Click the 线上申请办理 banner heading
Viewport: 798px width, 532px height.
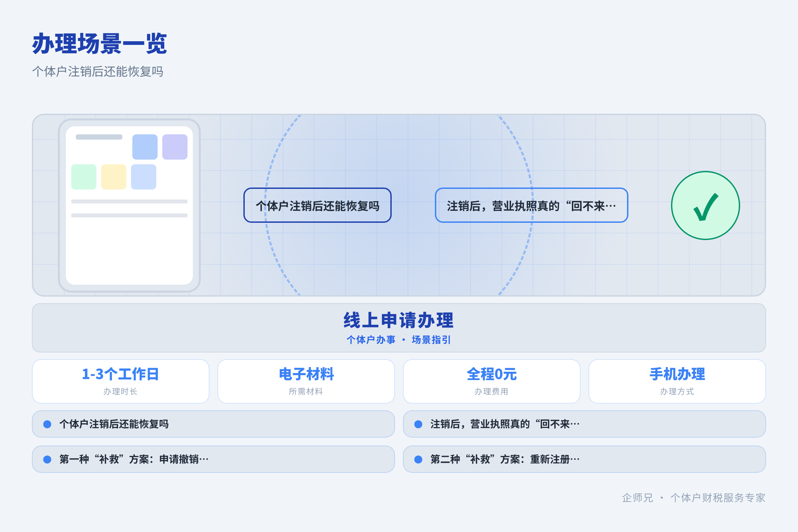399,320
